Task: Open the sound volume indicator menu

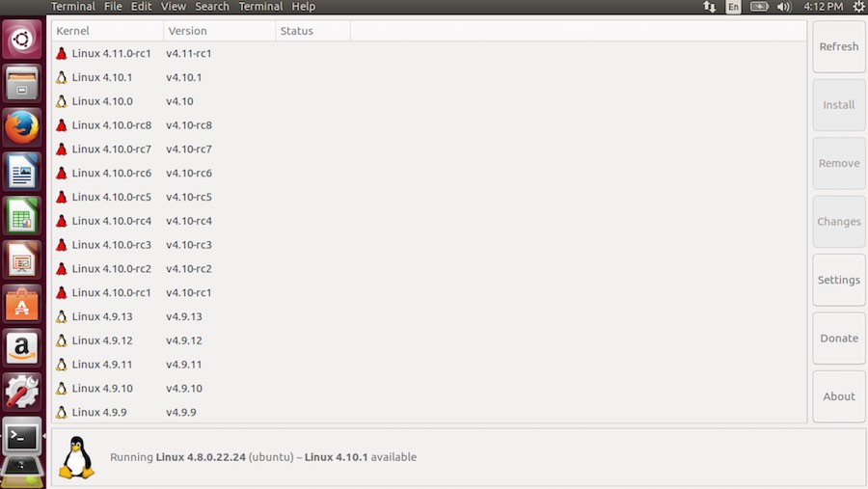Action: pyautogui.click(x=783, y=7)
